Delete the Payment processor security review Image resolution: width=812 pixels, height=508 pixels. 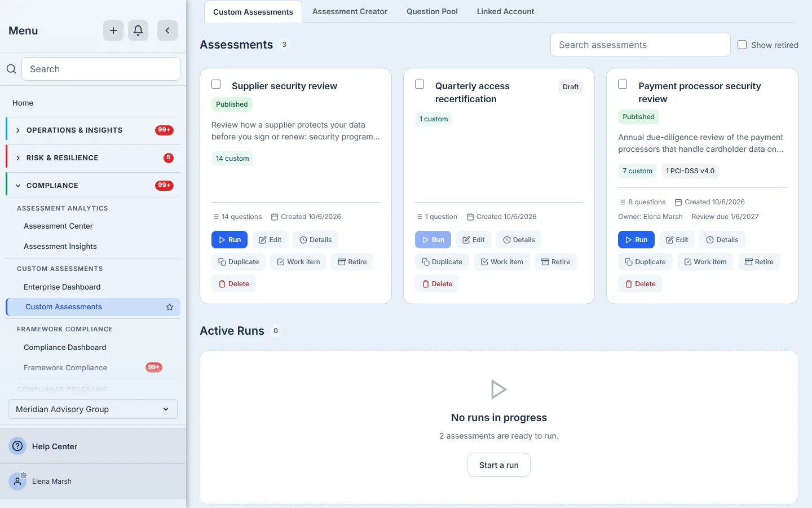[x=640, y=284]
